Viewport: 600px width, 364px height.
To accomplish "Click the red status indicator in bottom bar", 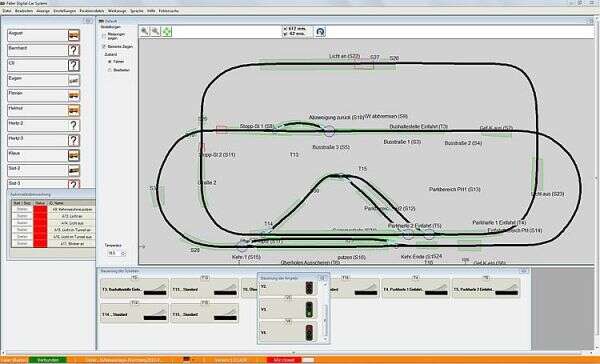I will click(284, 360).
